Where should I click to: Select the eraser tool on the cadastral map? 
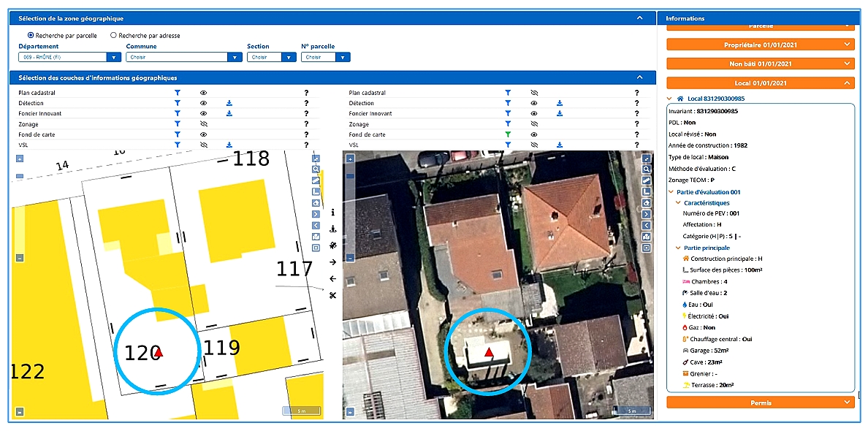point(316,203)
